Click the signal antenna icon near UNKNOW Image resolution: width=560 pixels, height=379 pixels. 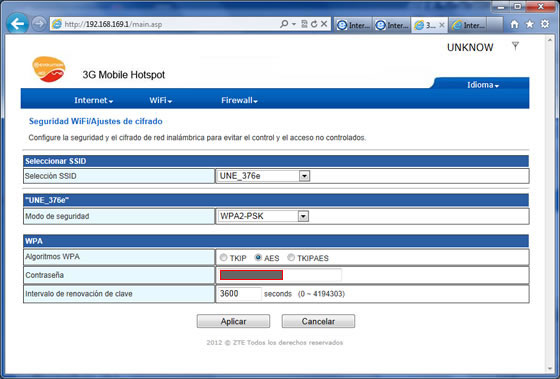pos(515,46)
